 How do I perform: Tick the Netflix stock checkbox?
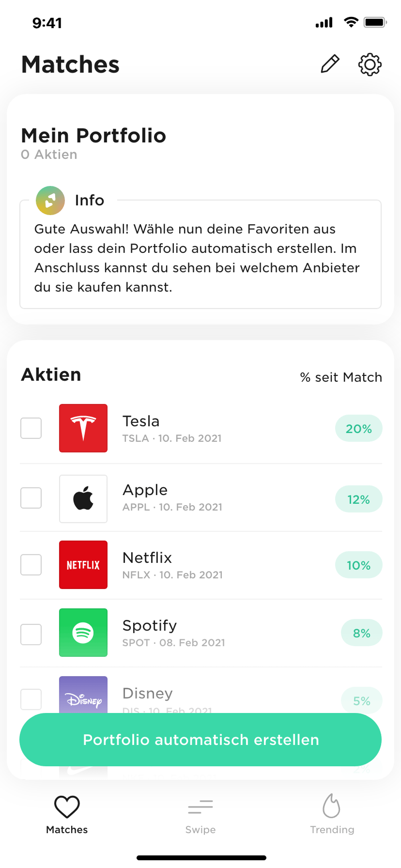(x=31, y=565)
